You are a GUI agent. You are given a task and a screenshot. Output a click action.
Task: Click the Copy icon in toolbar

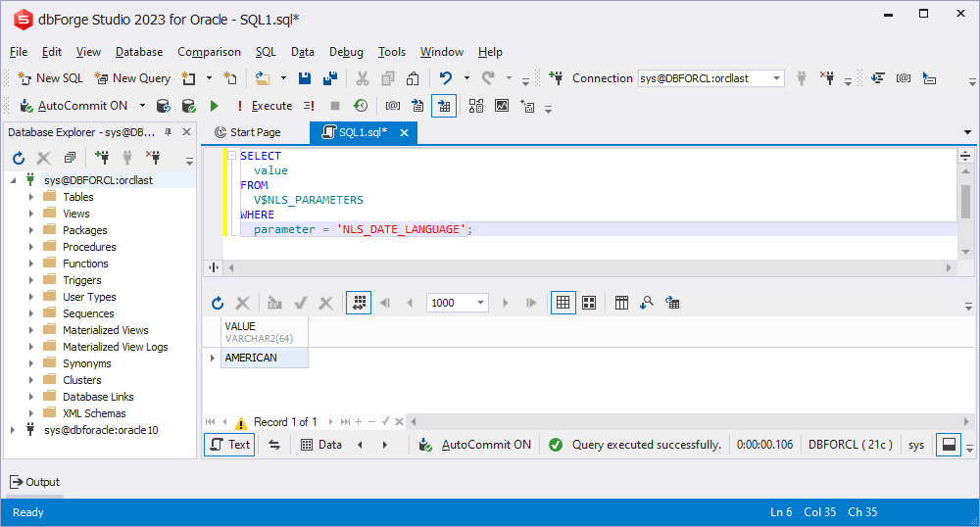388,78
